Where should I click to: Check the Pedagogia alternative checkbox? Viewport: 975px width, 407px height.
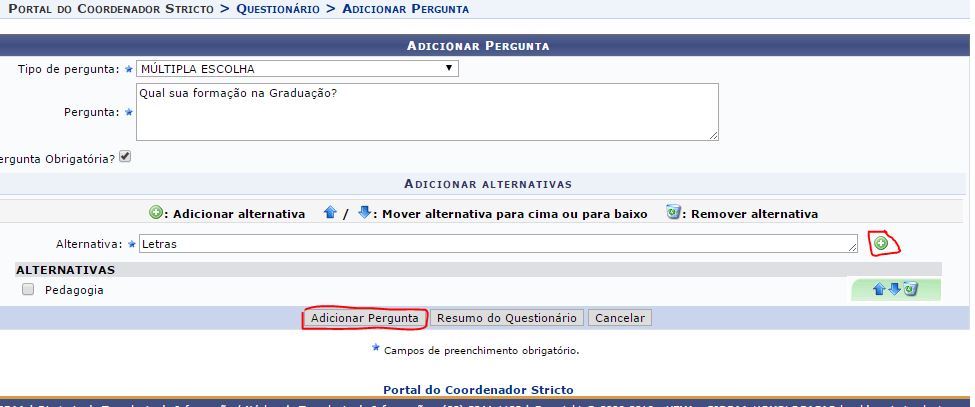click(x=28, y=290)
